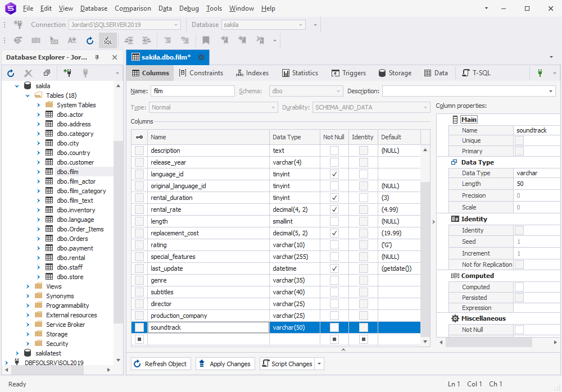Click the Apply Changes button
562x392 pixels.
coord(225,364)
